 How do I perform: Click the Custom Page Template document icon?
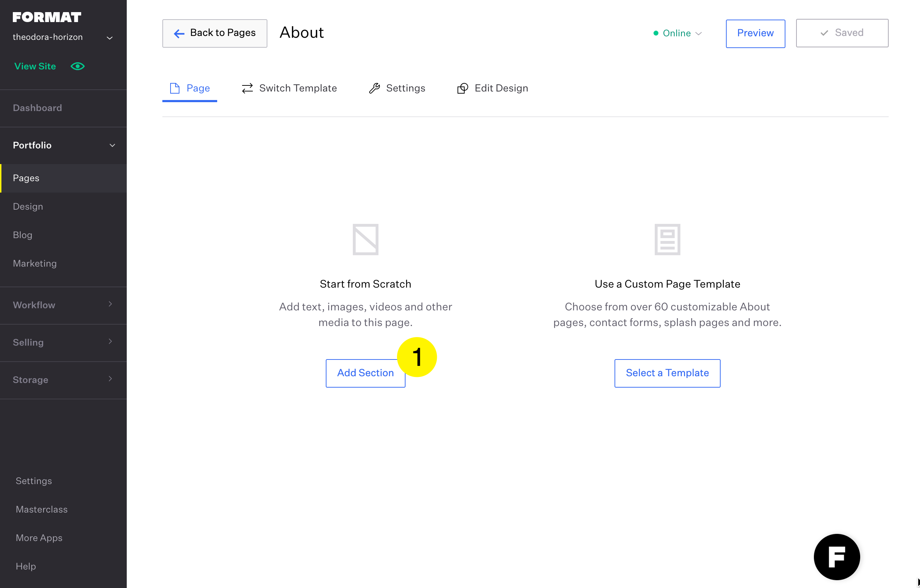click(667, 240)
